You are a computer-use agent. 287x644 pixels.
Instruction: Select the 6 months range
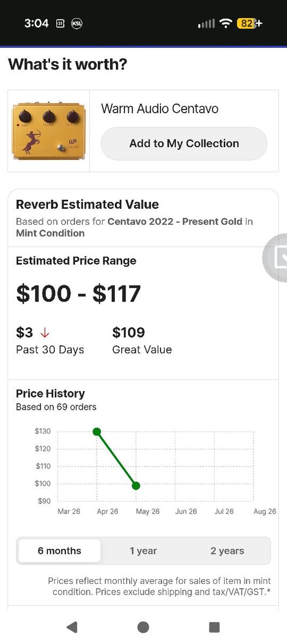point(59,551)
